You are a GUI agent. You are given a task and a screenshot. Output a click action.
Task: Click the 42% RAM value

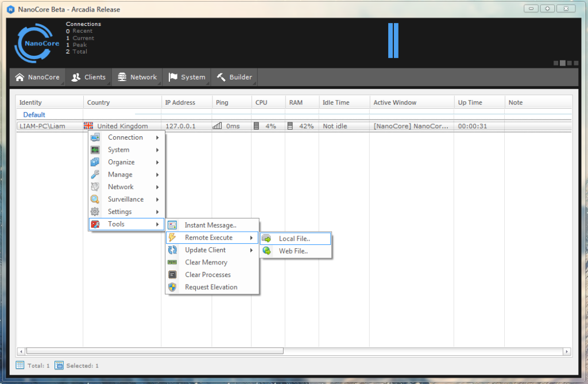pos(307,126)
